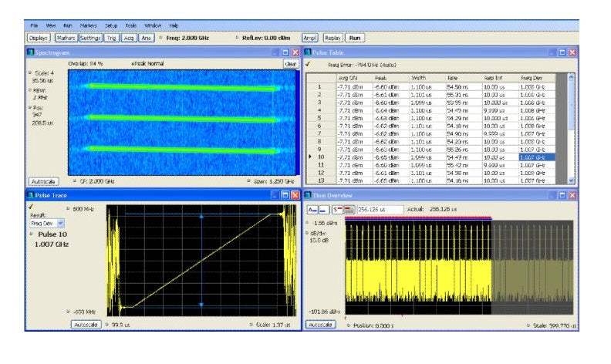Click the spectrum-time icon in Time Overview
The width and height of the screenshot is (611, 364).
pyautogui.click(x=336, y=209)
